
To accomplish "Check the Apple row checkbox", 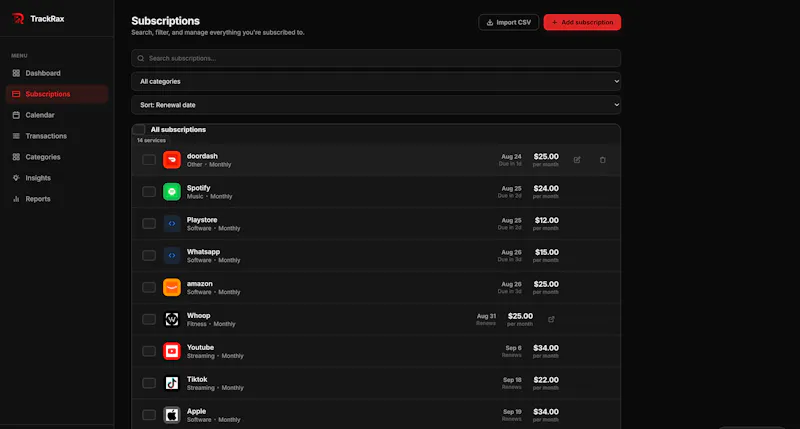I will (149, 415).
